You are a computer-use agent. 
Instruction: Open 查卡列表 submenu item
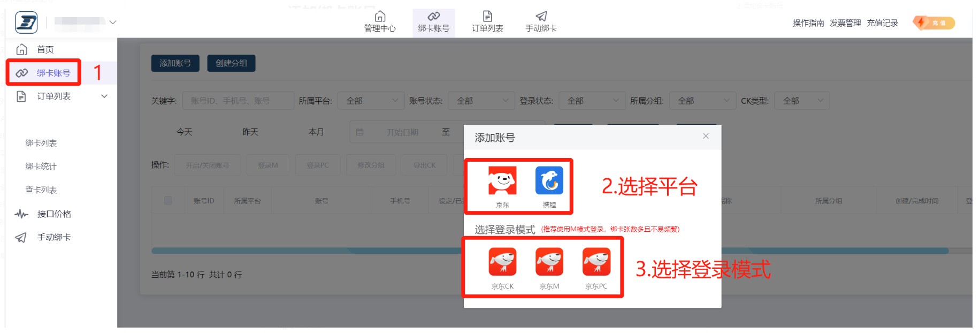coord(41,190)
